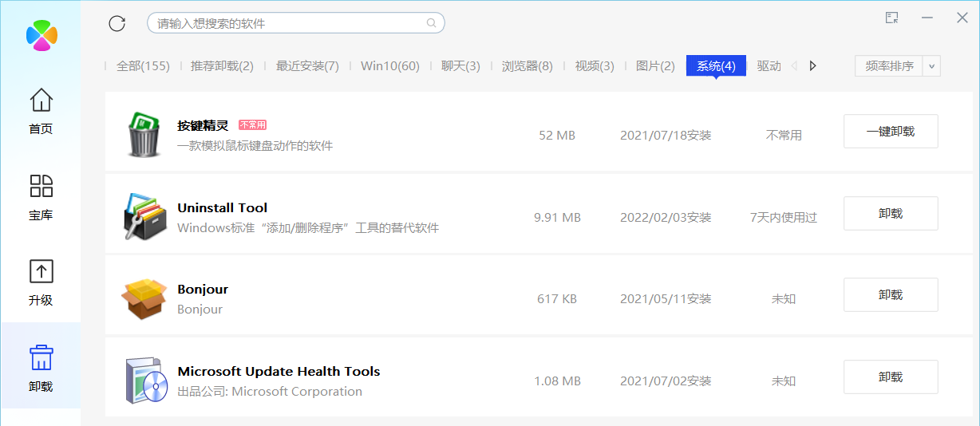Viewport: 980px width, 426px height.
Task: Click the 52 MB size value
Action: pos(557,136)
